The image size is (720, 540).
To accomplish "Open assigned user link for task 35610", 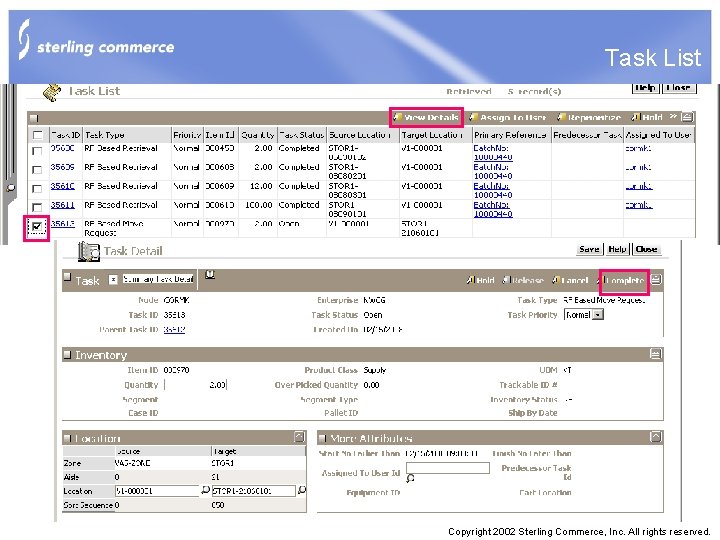I will tap(639, 186).
